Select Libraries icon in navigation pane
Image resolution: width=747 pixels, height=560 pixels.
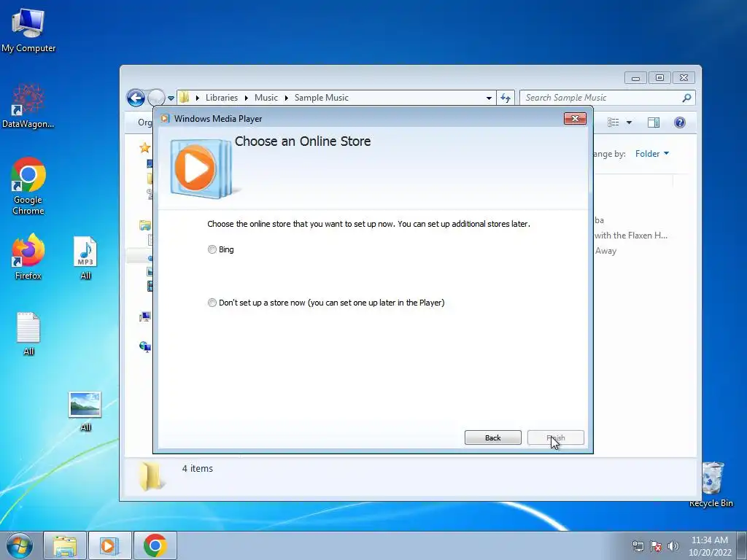tap(145, 225)
